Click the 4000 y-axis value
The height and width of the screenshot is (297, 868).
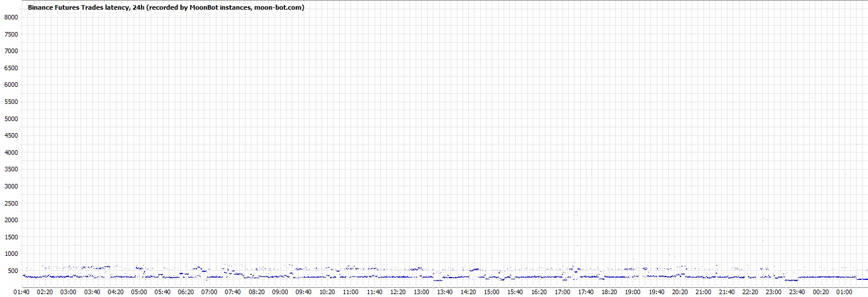pos(11,152)
